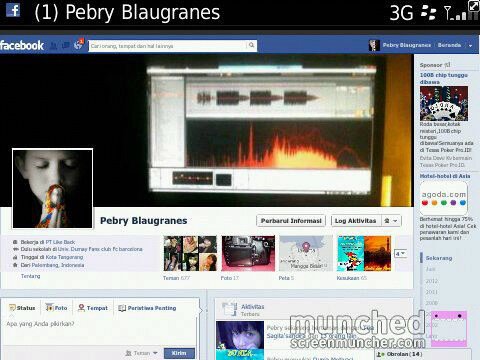Open the Kesukaan likes thumbnail
480x360 pixels.
(x=364, y=253)
